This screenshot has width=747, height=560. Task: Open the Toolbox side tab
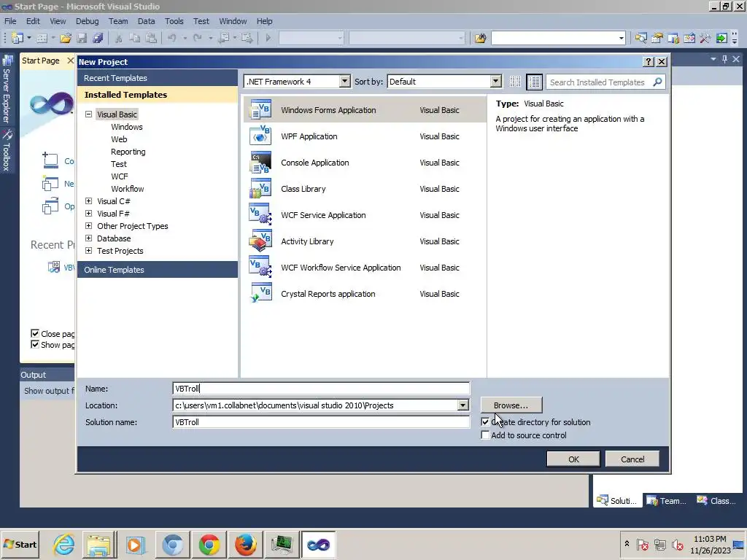click(x=7, y=150)
